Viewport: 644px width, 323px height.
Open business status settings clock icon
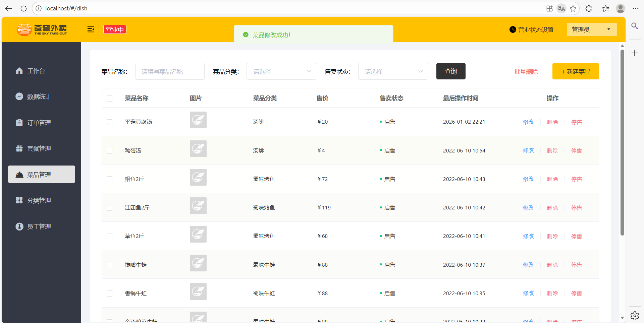(513, 29)
